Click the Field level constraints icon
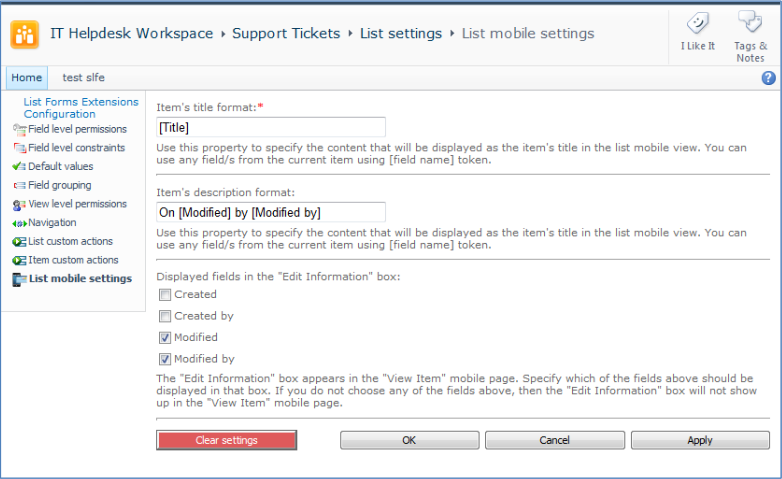The image size is (782, 479). coord(19,148)
